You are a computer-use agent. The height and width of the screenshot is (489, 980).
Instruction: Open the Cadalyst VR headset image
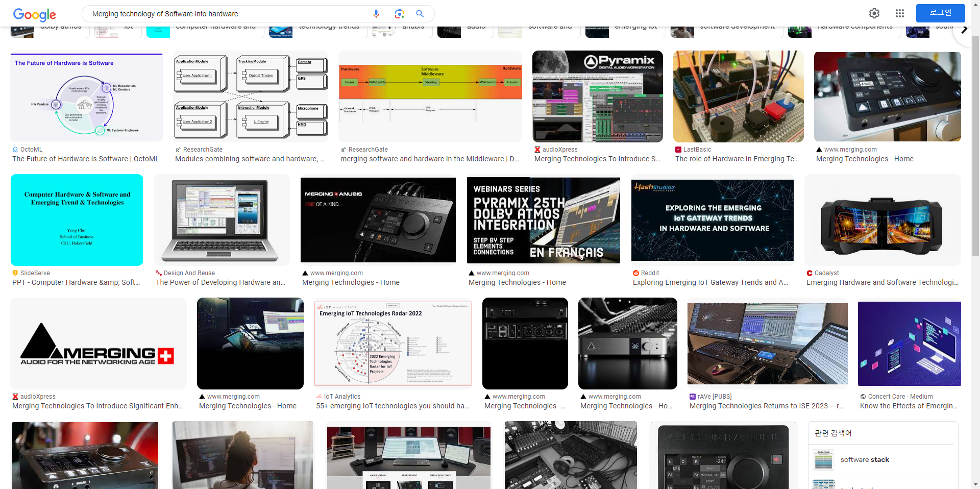click(883, 220)
